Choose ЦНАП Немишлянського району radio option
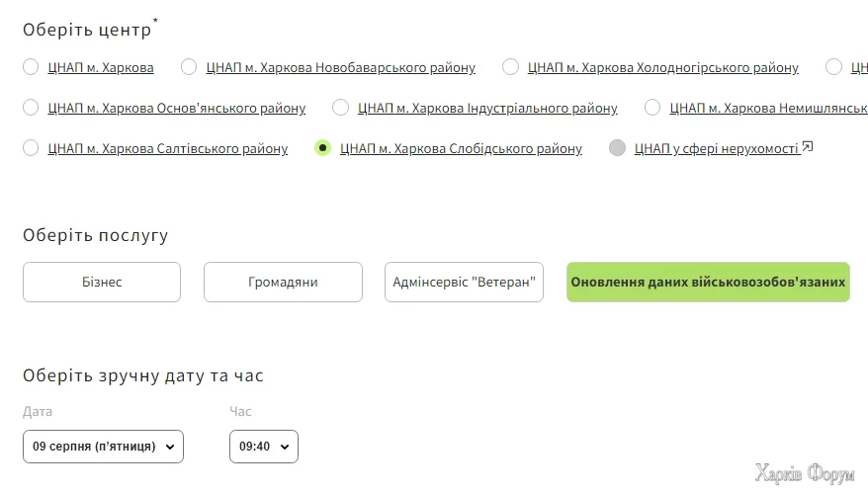This screenshot has height=493, width=868. pyautogui.click(x=652, y=108)
